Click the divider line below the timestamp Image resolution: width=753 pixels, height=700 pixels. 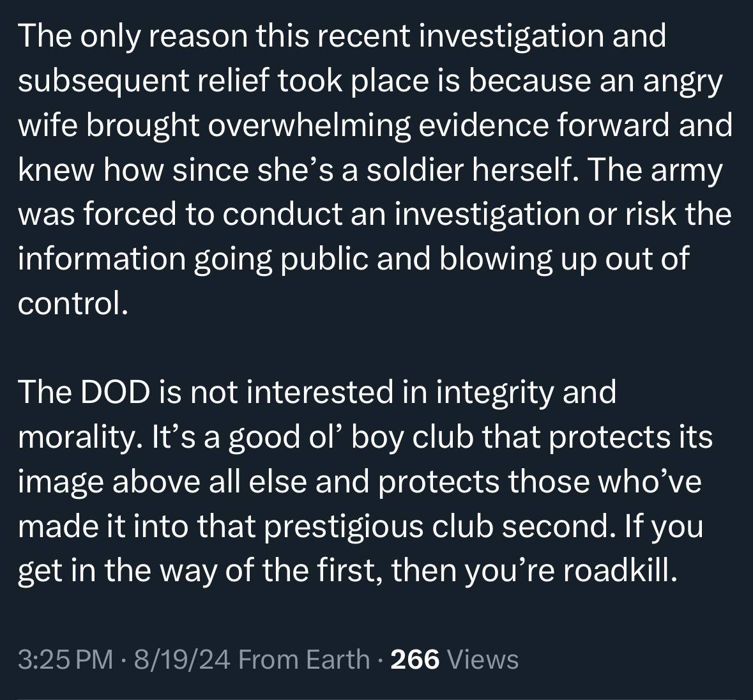377,699
